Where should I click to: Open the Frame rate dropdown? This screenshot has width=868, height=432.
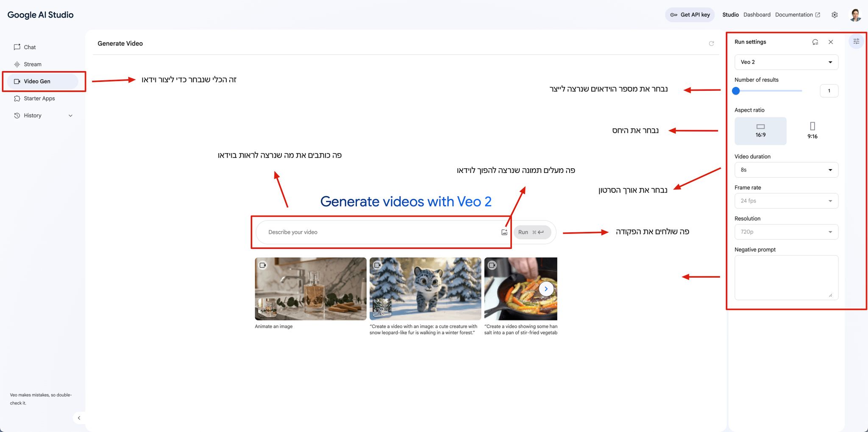pyautogui.click(x=786, y=201)
